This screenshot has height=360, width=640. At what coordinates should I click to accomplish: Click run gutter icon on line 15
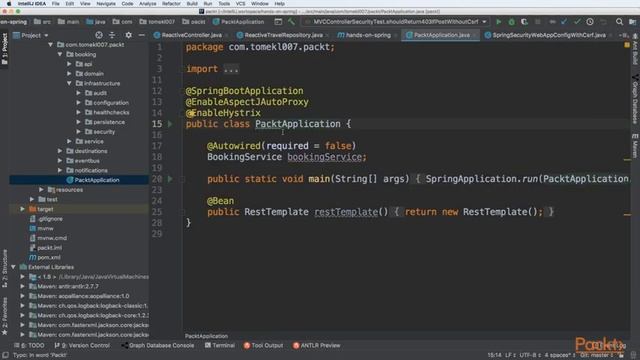pos(170,124)
